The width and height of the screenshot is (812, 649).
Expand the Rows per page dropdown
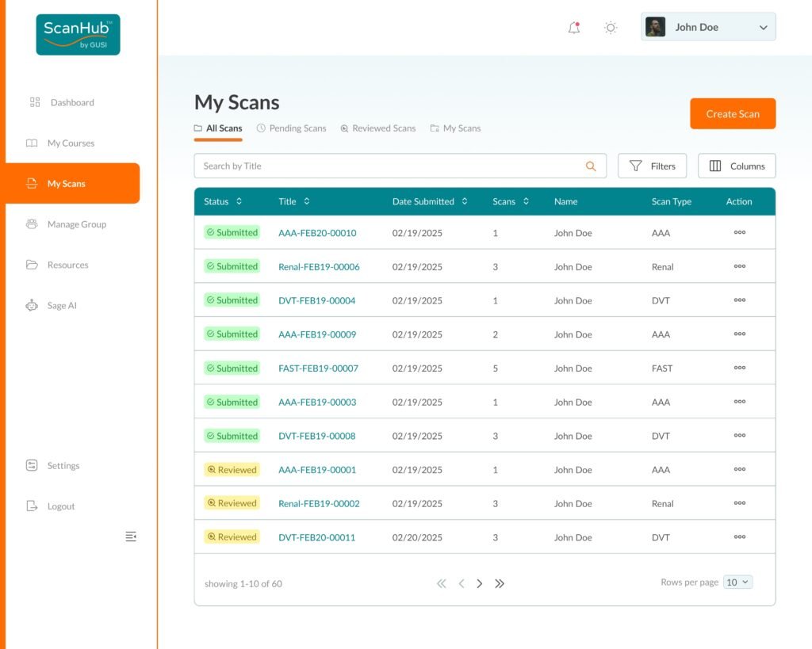(737, 582)
